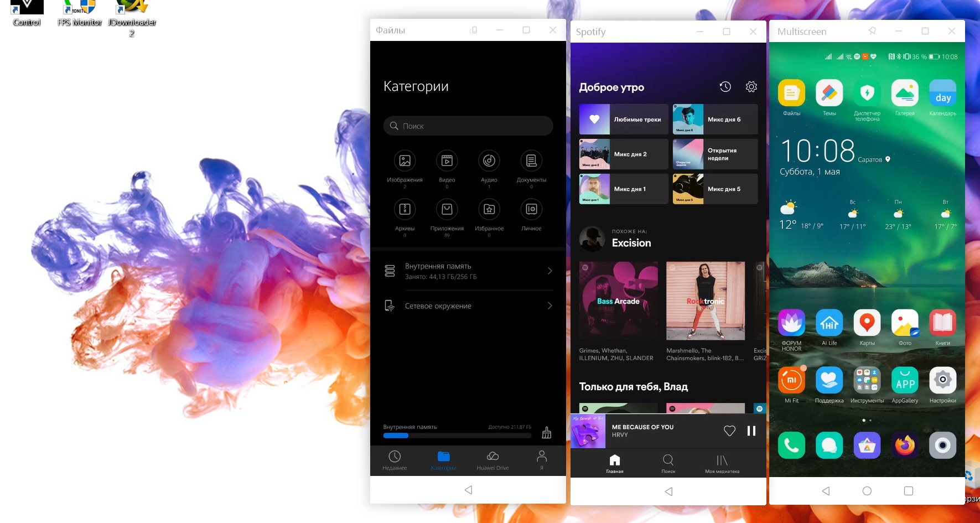Image resolution: width=980 pixels, height=523 pixels.
Task: Open JDownloader 2 desktop shortcut
Action: 132,18
